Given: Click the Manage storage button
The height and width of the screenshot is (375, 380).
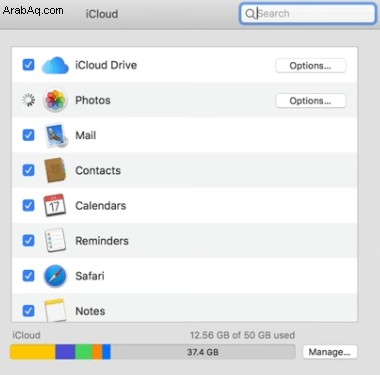Looking at the screenshot, I should click(x=330, y=352).
